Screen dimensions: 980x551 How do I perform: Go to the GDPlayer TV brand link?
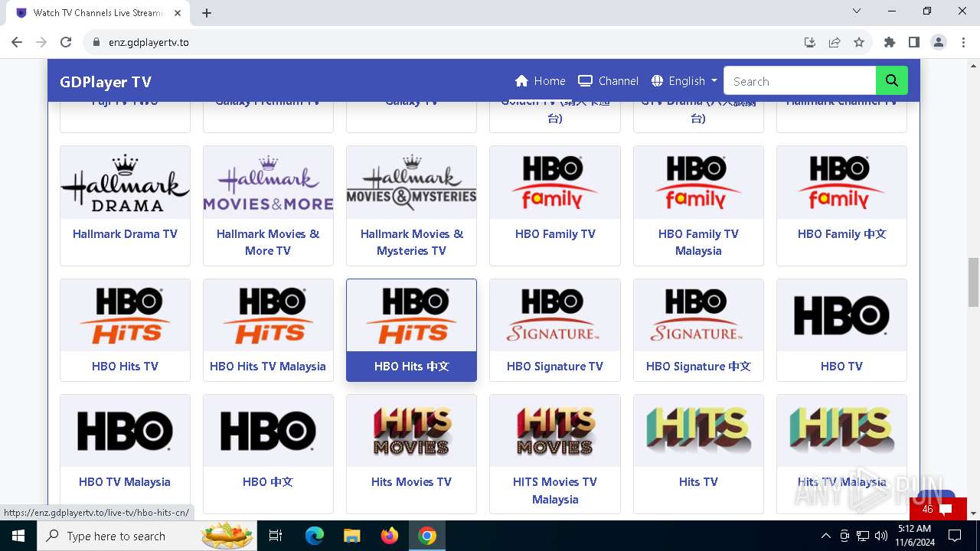coord(106,82)
